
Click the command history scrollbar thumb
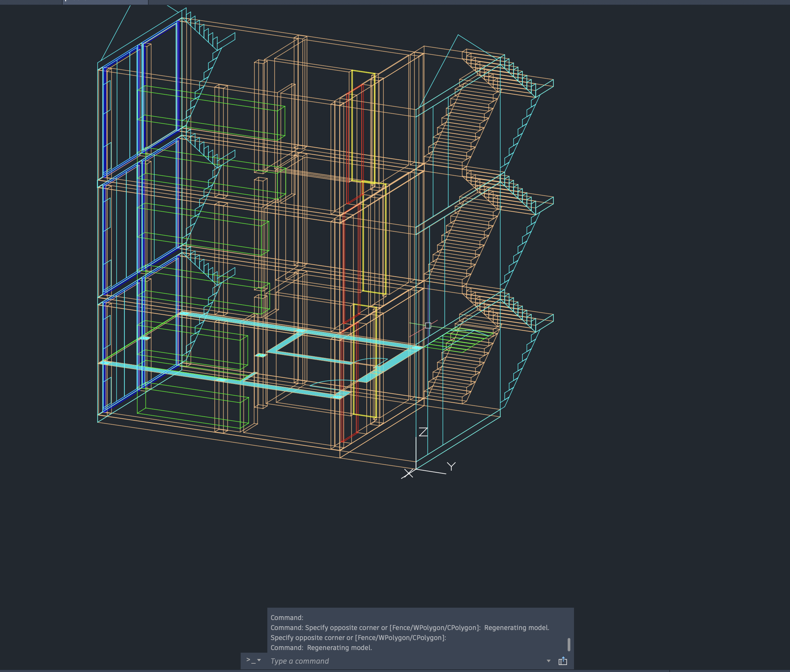(569, 645)
